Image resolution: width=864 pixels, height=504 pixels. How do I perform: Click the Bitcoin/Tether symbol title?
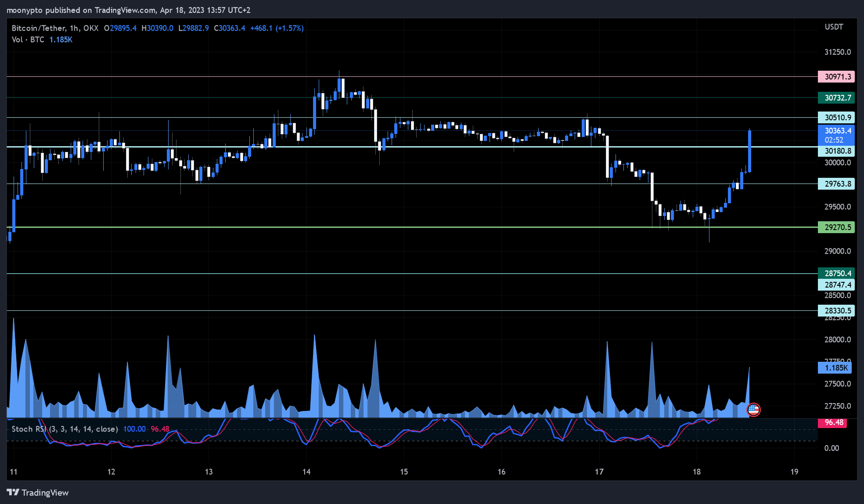(55, 28)
